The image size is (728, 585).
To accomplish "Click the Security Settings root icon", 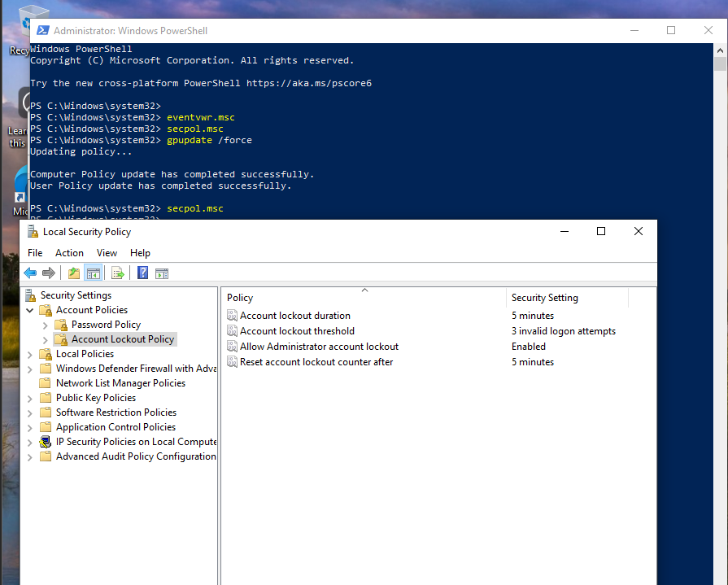I will tap(31, 295).
